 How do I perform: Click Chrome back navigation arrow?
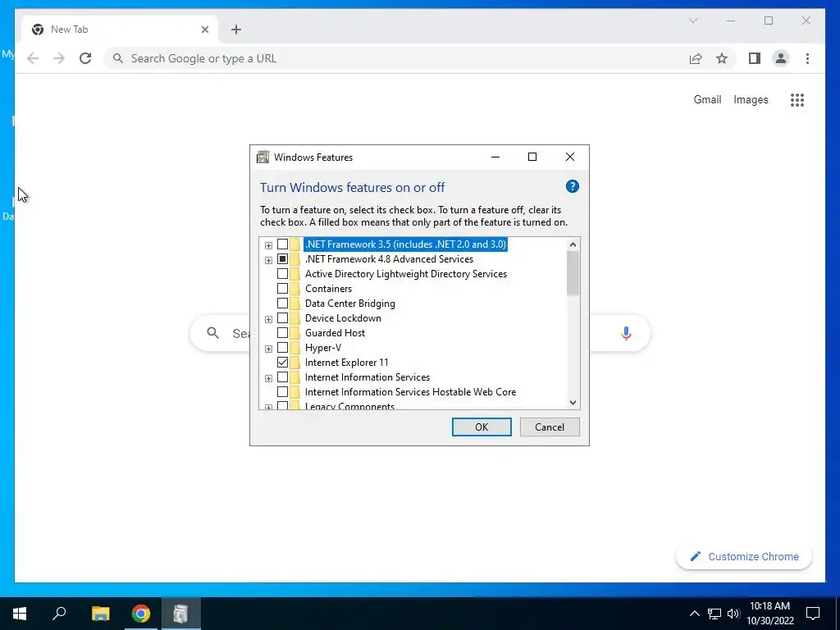pyautogui.click(x=33, y=58)
